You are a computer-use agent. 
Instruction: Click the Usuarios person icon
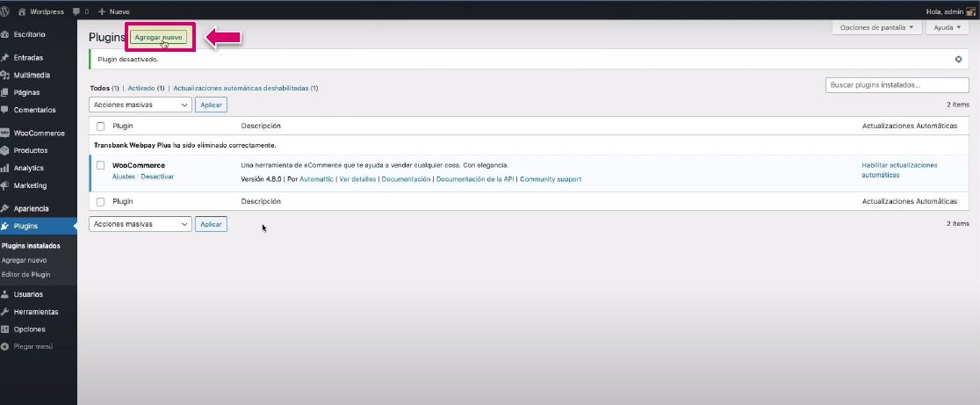coord(5,294)
